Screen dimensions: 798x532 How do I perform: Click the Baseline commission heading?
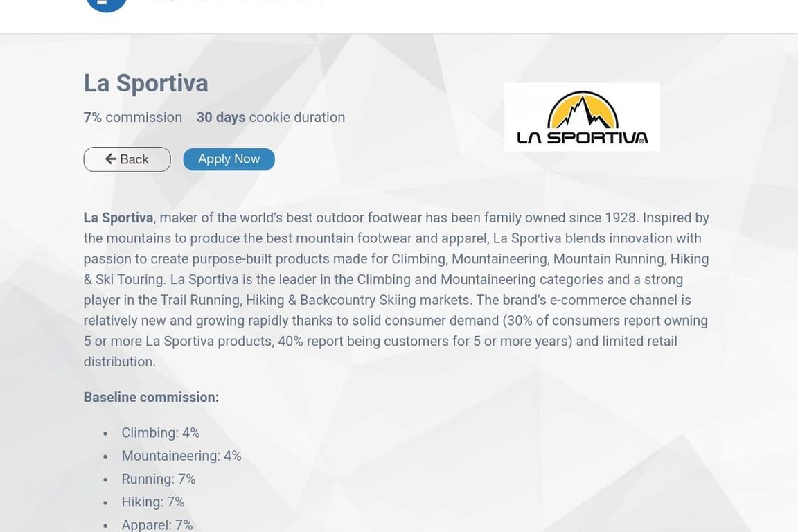151,397
